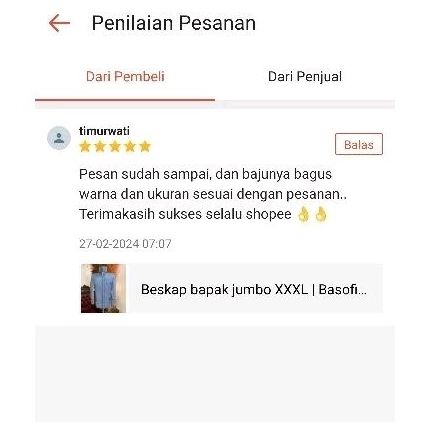
Task: Open timurwati's profile avatar icon
Action: click(x=59, y=138)
